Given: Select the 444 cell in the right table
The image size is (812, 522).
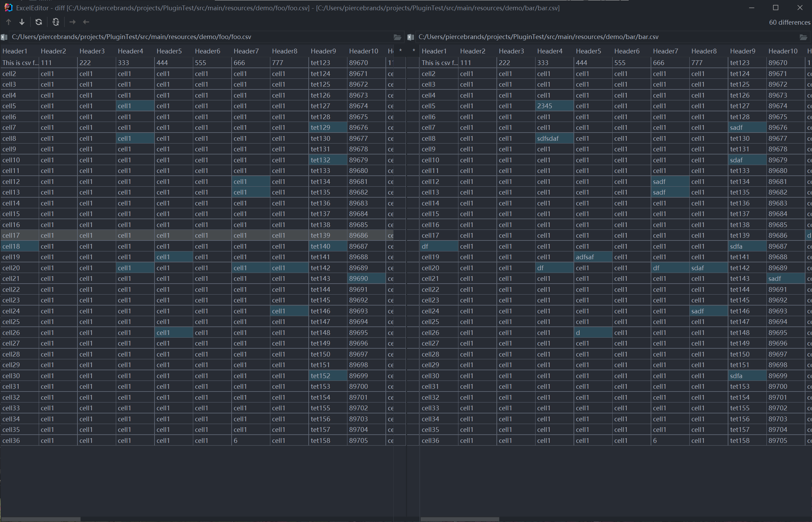Looking at the screenshot, I should click(593, 63).
